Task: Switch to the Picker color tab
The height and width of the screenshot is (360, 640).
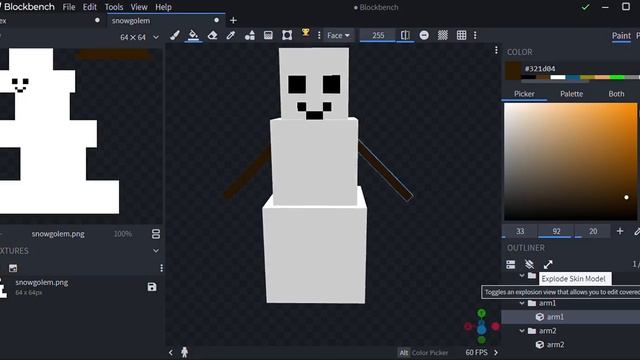Action: (x=524, y=93)
